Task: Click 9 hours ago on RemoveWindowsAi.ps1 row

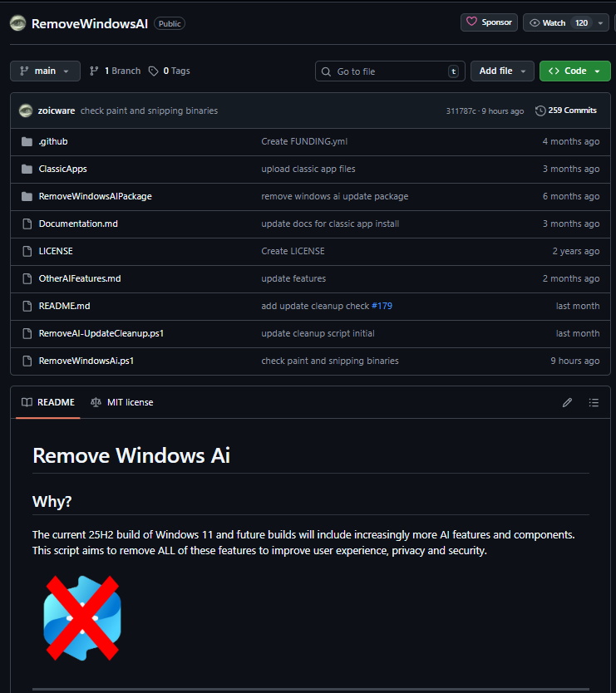Action: click(575, 361)
